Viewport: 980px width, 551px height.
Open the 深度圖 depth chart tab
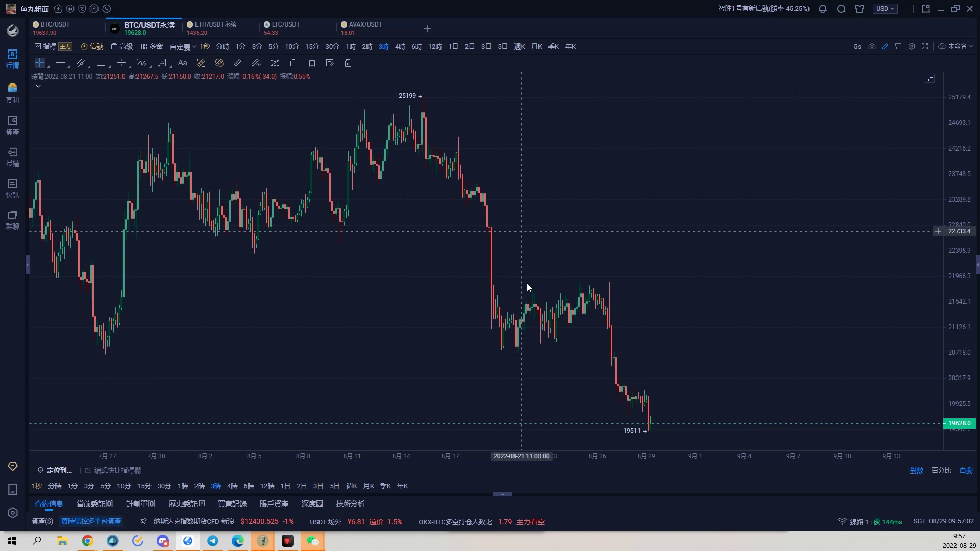[x=312, y=504]
